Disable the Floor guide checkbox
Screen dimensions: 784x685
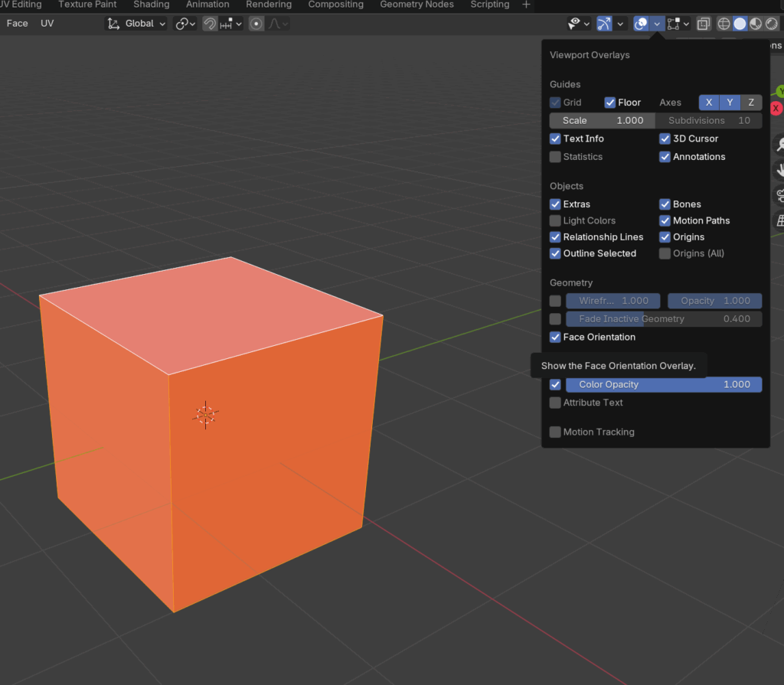click(610, 103)
